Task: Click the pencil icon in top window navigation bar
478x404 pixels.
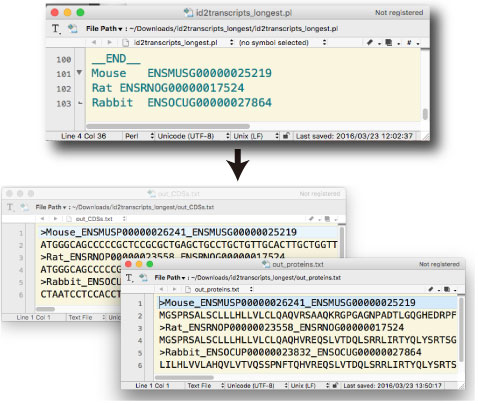Action: tap(369, 42)
